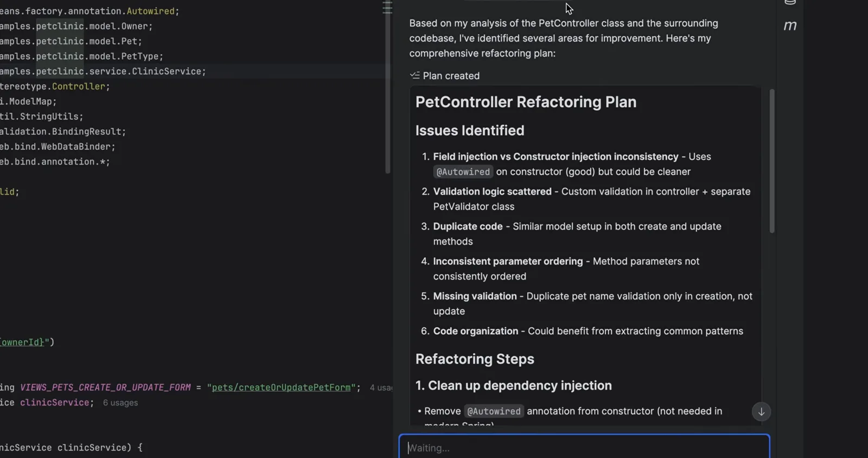Click the ownerId path variable link
The width and height of the screenshot is (868, 458).
pyautogui.click(x=23, y=342)
